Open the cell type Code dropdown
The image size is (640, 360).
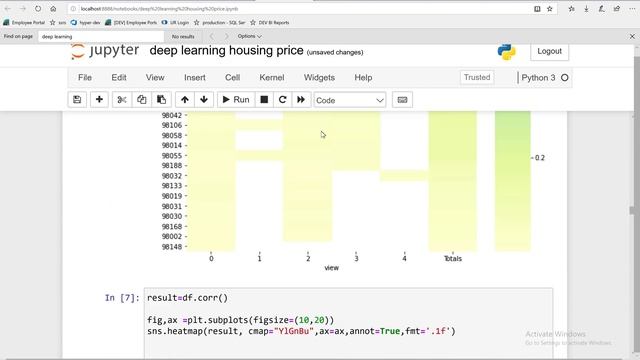tap(350, 100)
